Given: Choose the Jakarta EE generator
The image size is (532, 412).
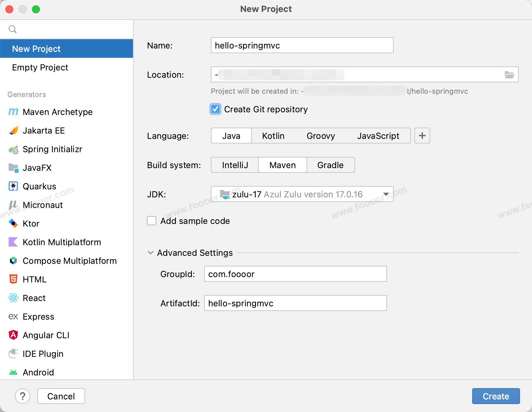Looking at the screenshot, I should (44, 131).
